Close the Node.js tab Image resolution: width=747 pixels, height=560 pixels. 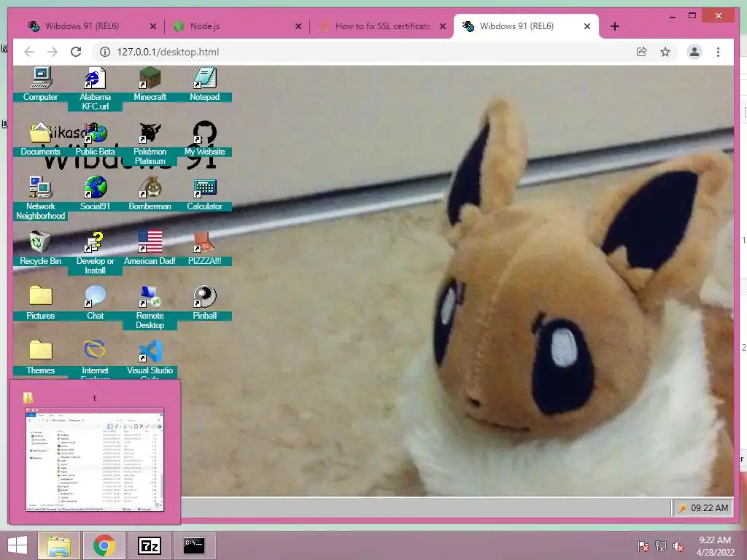tap(298, 26)
